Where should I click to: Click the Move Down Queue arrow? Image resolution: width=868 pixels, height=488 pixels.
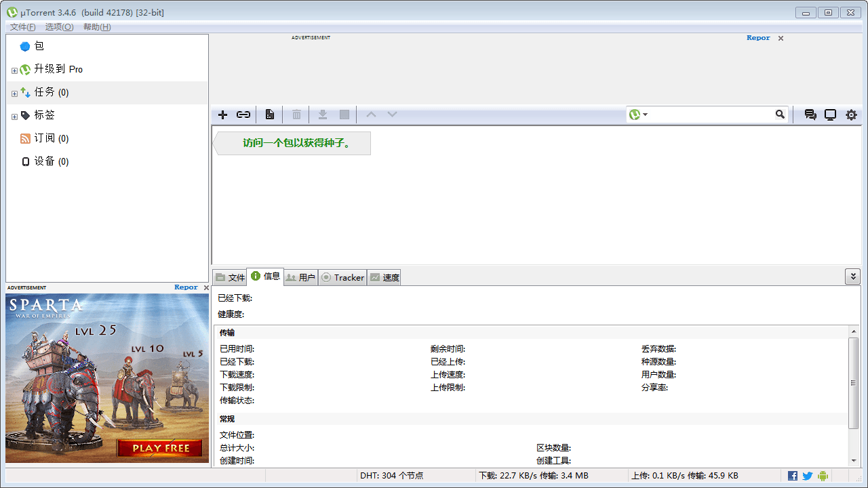tap(392, 115)
